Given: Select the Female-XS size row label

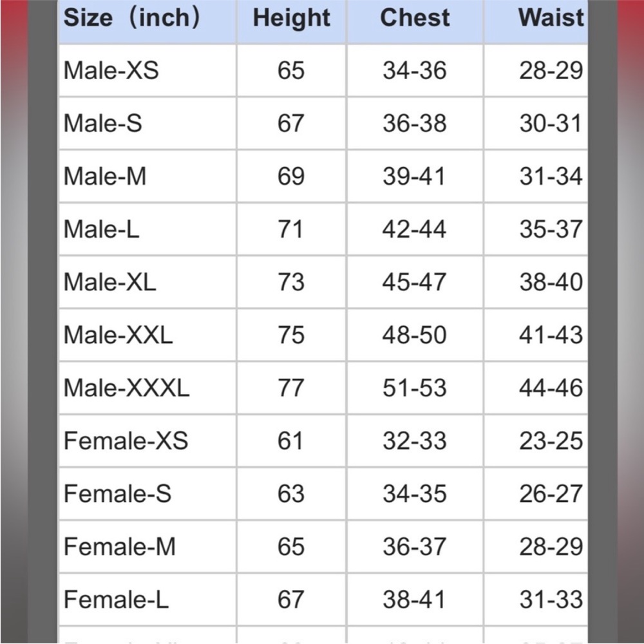Looking at the screenshot, I should [x=126, y=441].
